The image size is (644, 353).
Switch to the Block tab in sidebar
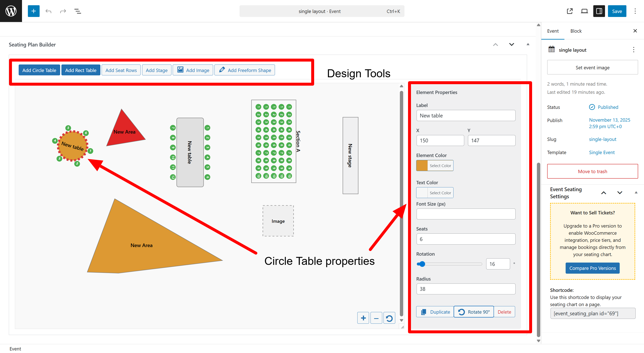click(576, 31)
